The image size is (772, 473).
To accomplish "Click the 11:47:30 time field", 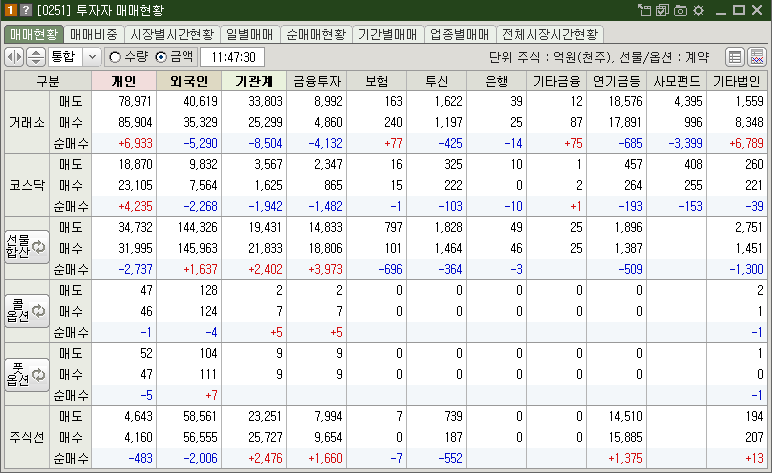I will point(232,57).
